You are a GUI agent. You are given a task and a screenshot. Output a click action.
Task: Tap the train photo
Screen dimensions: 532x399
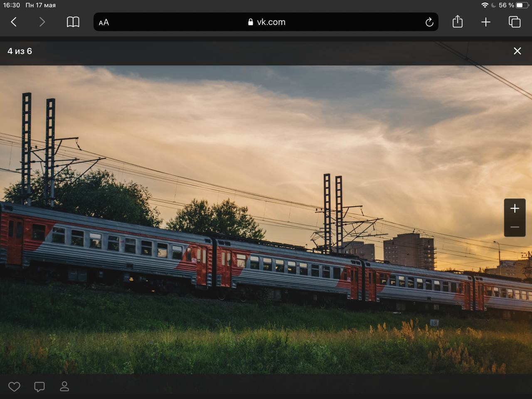click(x=266, y=219)
